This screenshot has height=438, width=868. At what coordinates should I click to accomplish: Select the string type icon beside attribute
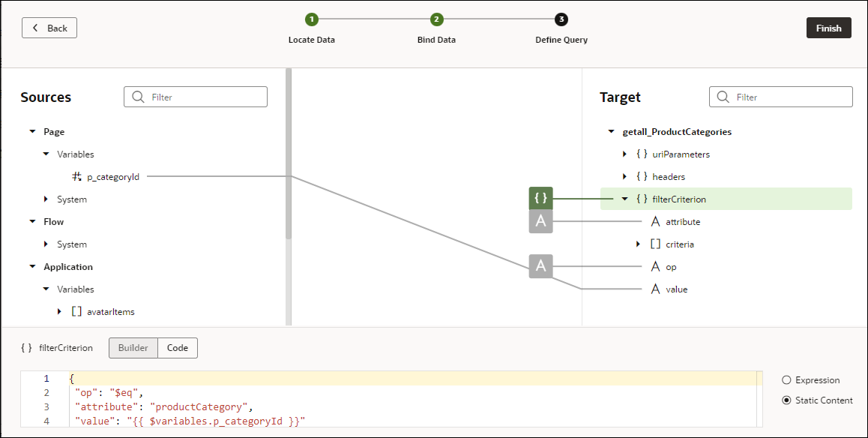pyautogui.click(x=657, y=221)
